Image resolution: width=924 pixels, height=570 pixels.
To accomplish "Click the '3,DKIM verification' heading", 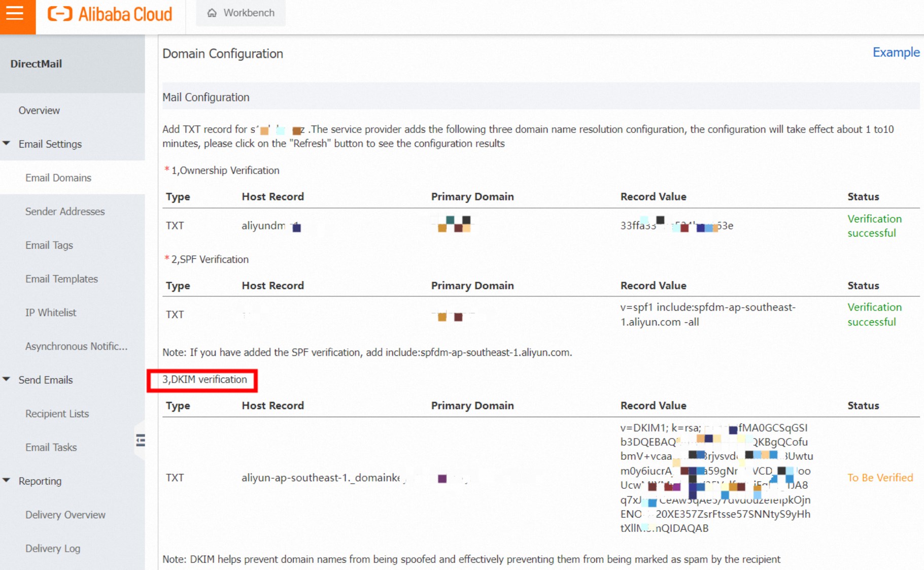I will 204,380.
